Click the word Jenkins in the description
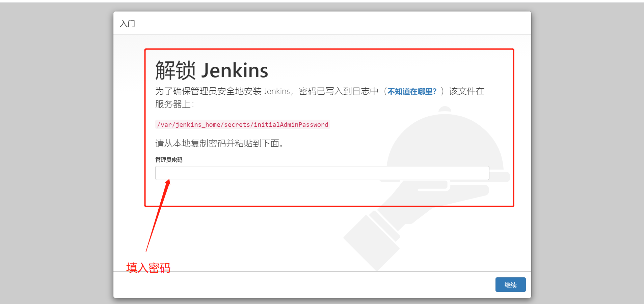Screen dimensions: 644x304 [276, 91]
